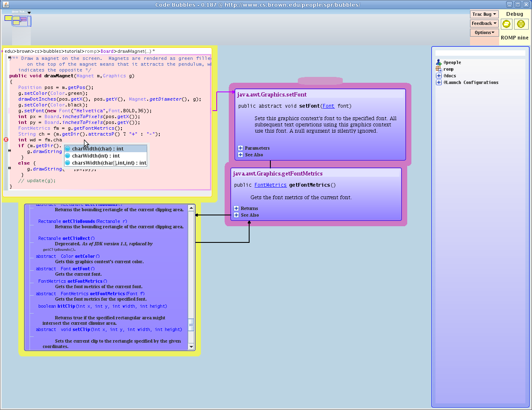
Task: Follow the Font link in setFont signature
Action: pyautogui.click(x=328, y=106)
